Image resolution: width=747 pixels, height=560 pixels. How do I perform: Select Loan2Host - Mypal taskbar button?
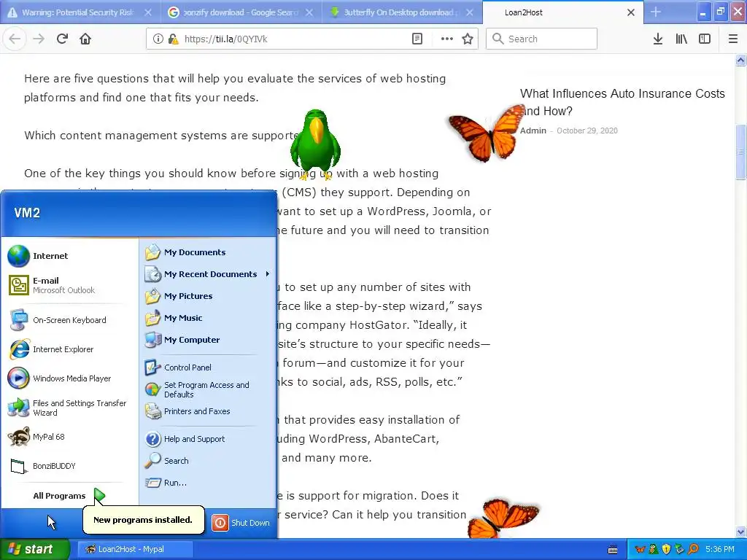pyautogui.click(x=135, y=549)
